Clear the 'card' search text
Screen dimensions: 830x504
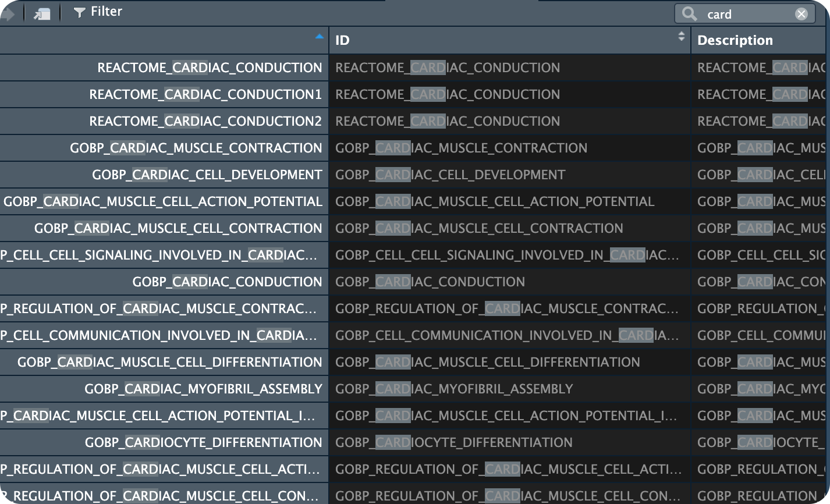pos(801,15)
